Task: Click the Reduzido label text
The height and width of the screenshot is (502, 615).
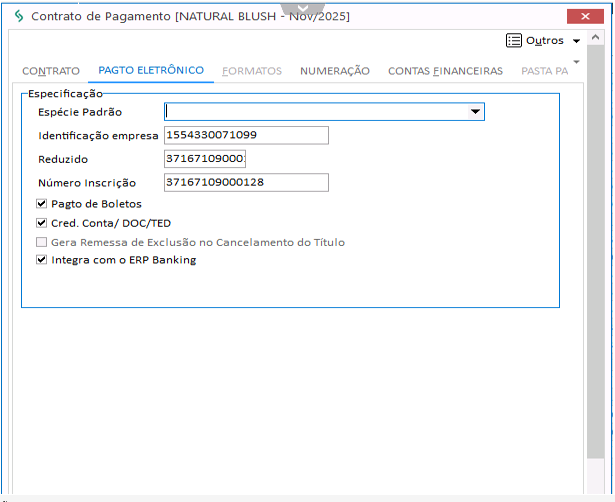Action: click(63, 159)
